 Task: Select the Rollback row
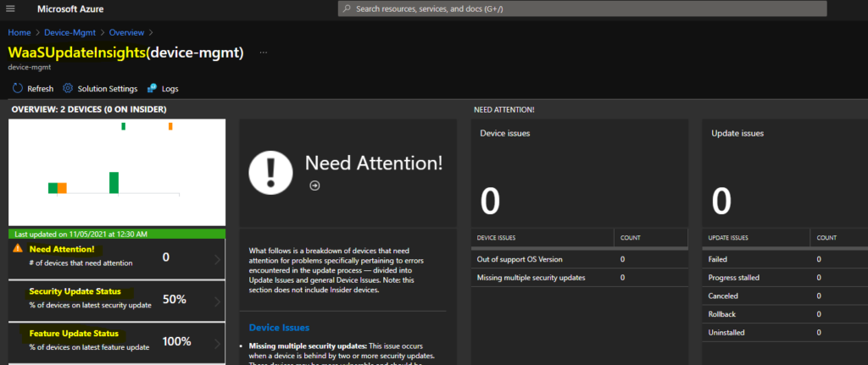[x=785, y=314]
